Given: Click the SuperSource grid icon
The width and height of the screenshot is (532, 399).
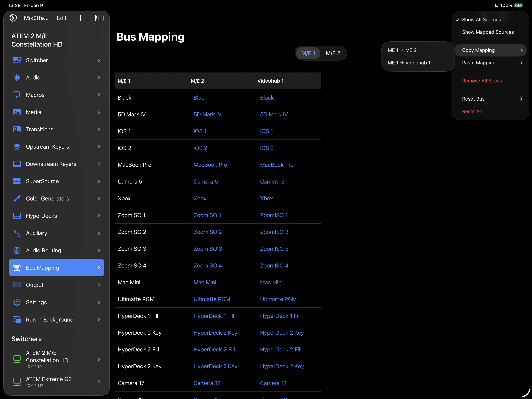Looking at the screenshot, I should (x=17, y=181).
